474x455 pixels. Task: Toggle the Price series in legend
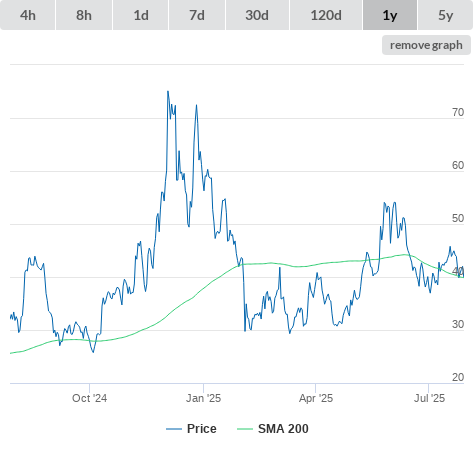202,429
